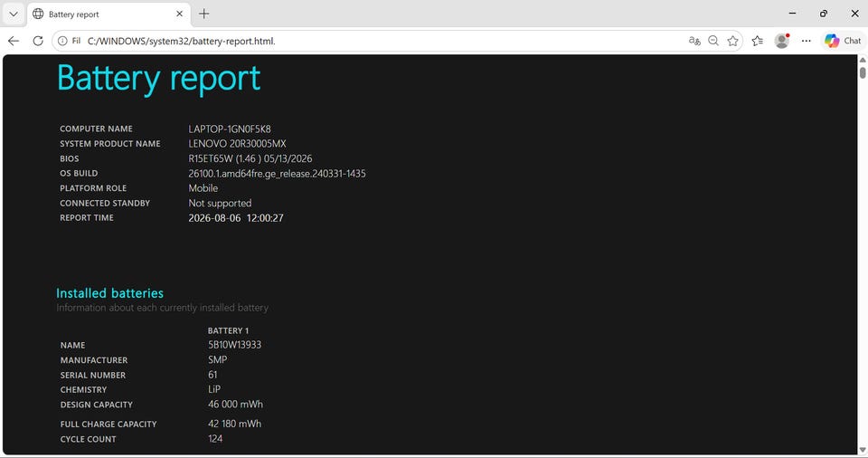The image size is (868, 458).
Task: View site information icon in address bar
Action: pyautogui.click(x=62, y=41)
